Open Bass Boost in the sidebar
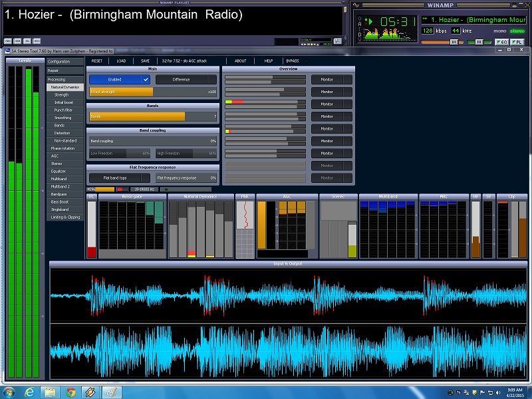The image size is (532, 399). 65,202
